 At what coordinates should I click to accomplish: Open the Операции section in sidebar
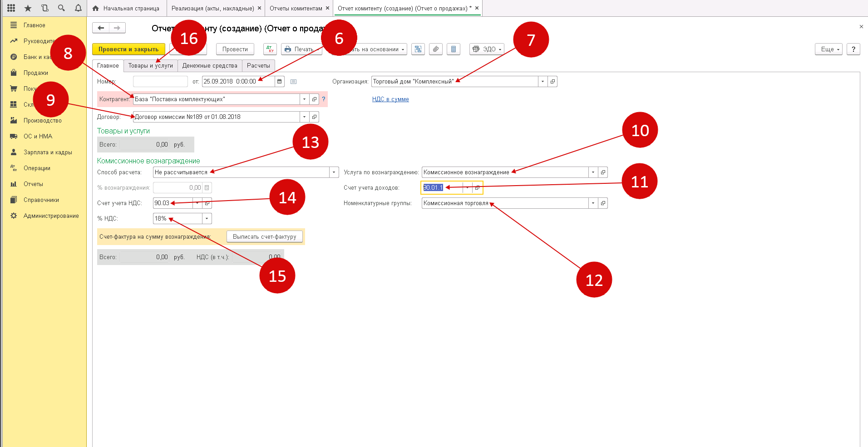tap(37, 168)
